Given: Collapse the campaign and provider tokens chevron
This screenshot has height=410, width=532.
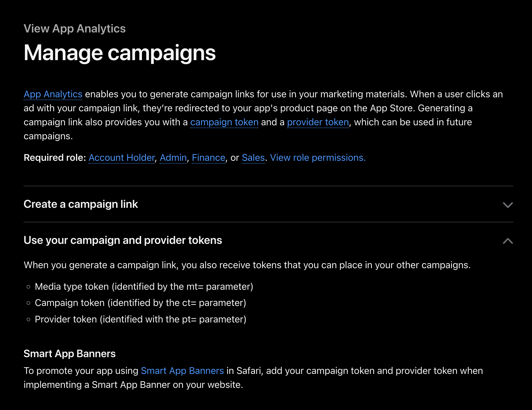Looking at the screenshot, I should point(507,241).
